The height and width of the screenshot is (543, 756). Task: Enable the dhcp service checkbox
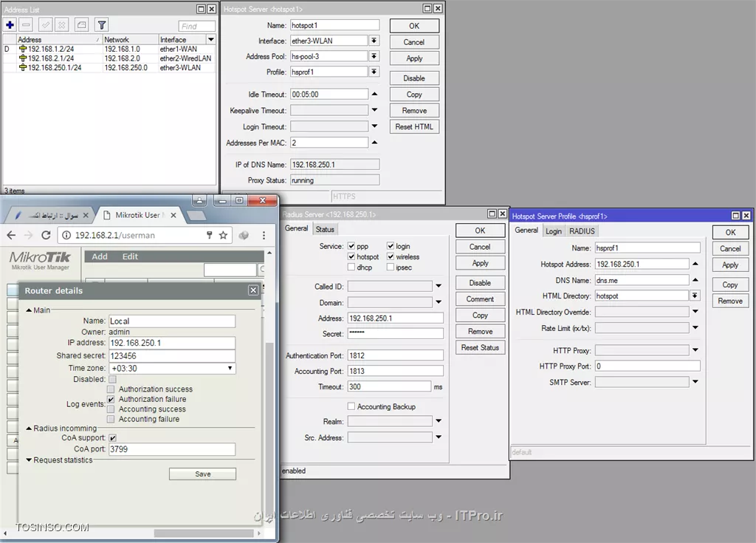click(x=351, y=267)
